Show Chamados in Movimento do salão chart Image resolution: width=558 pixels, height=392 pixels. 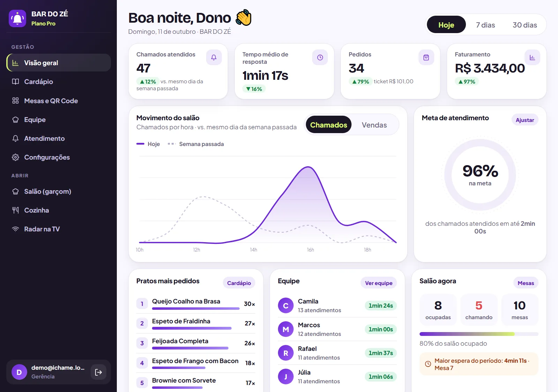[x=329, y=125]
